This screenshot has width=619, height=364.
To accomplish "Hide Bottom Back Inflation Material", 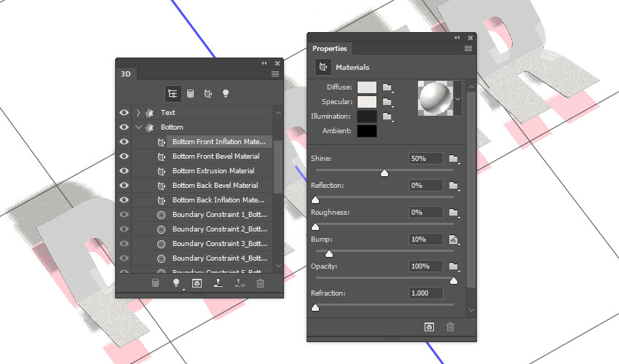I will (124, 200).
